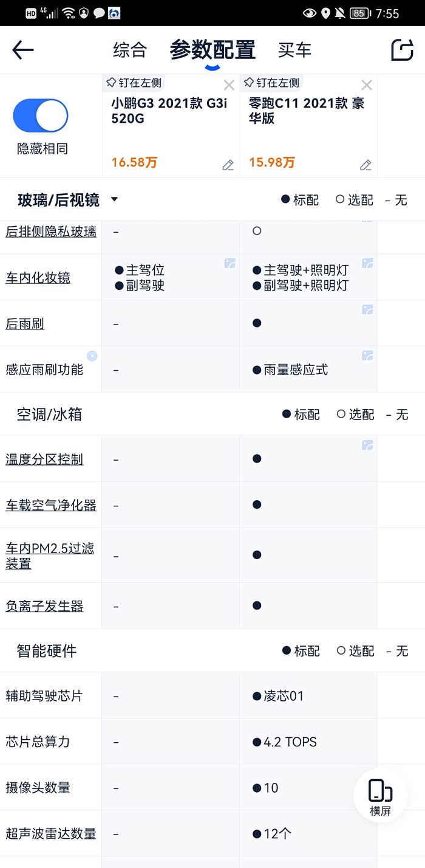
Task: Select the 参数配置 tab
Action: [x=212, y=50]
